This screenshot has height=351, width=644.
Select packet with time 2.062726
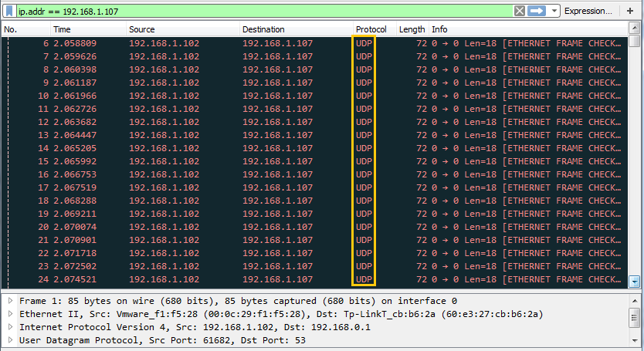pyautogui.click(x=315, y=110)
